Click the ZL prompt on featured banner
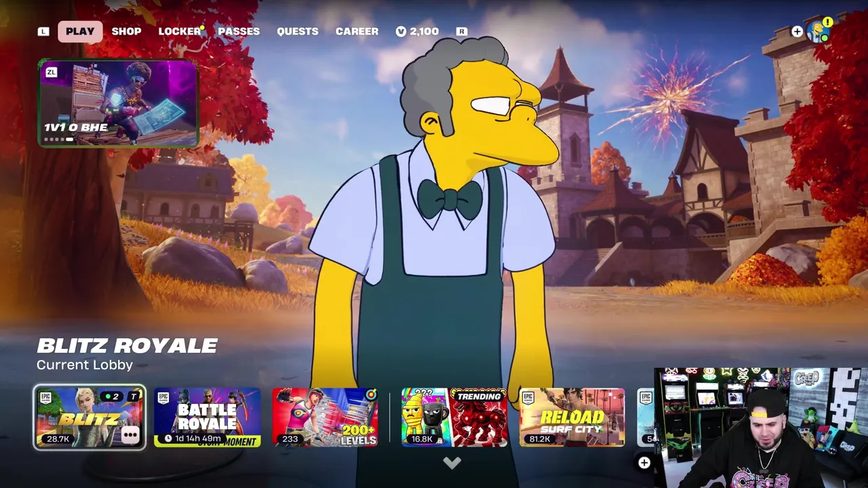868x488 pixels. click(51, 72)
